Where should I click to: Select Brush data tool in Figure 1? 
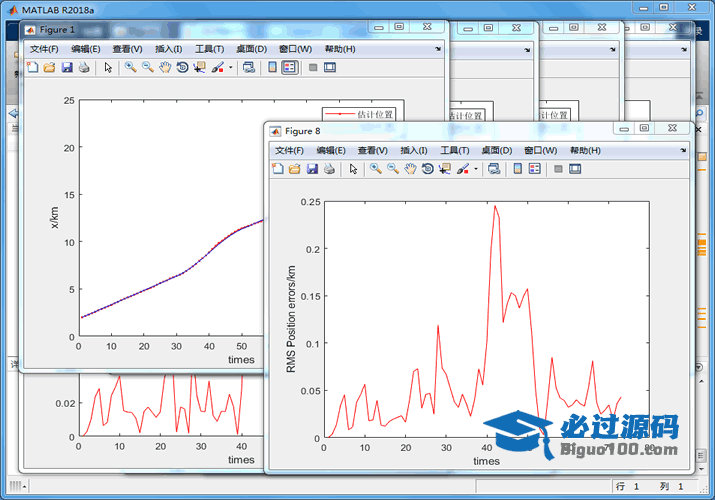(217, 67)
